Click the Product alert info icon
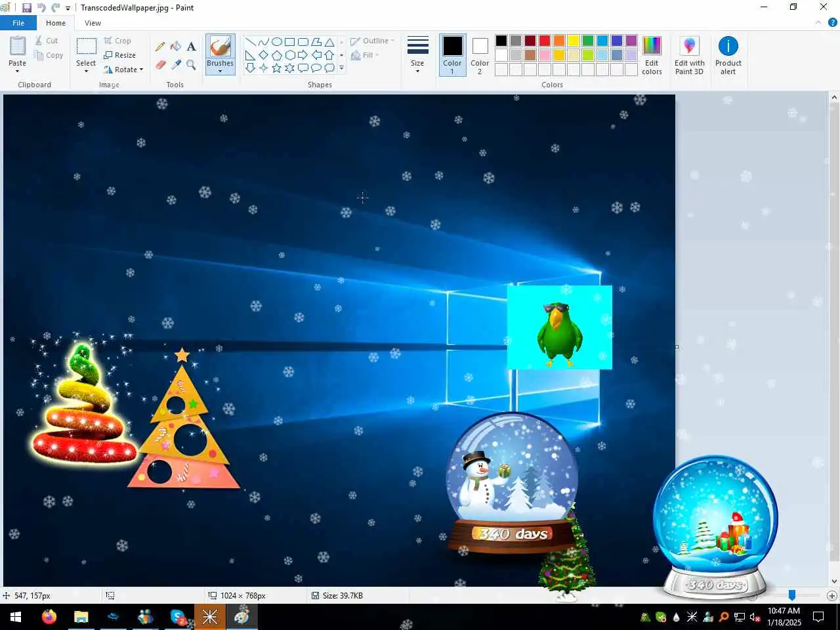The image size is (840, 630). tap(728, 46)
